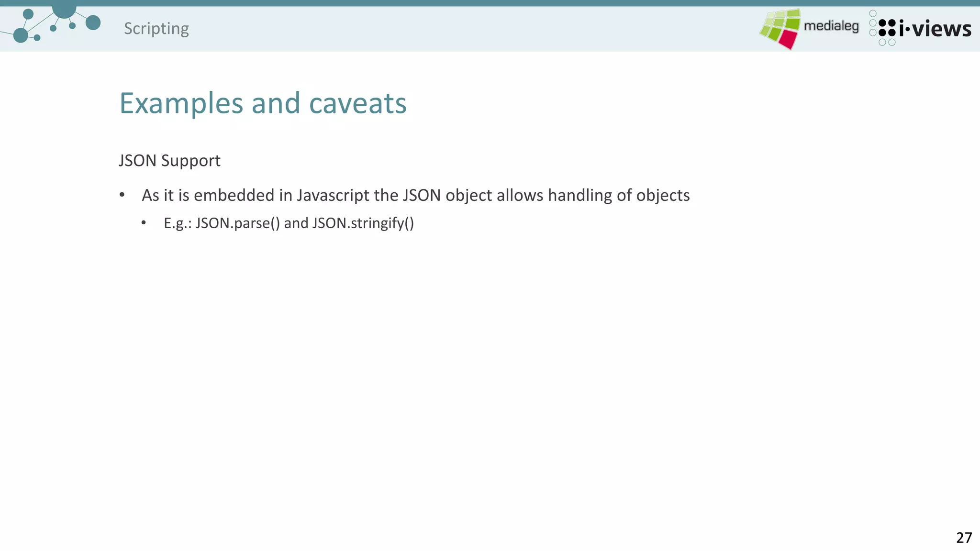This screenshot has width=980, height=551.
Task: Select the 'JSON Support' subheading
Action: point(169,161)
